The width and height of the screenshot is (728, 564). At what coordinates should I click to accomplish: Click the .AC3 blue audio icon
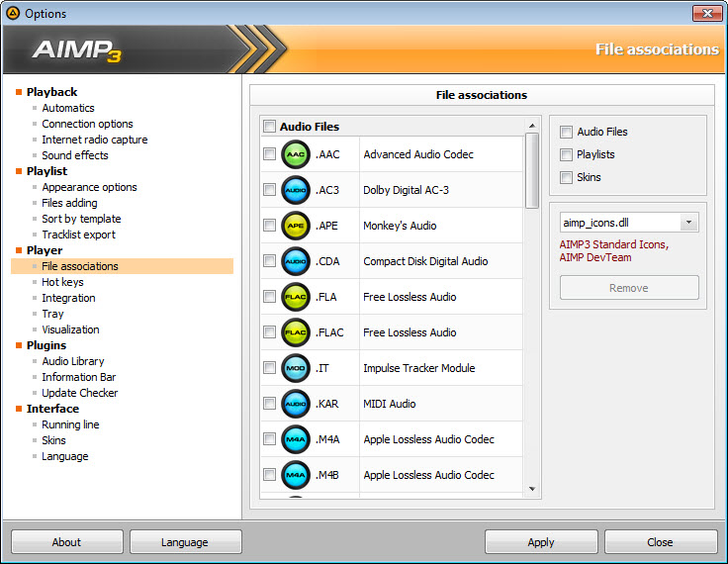[296, 190]
